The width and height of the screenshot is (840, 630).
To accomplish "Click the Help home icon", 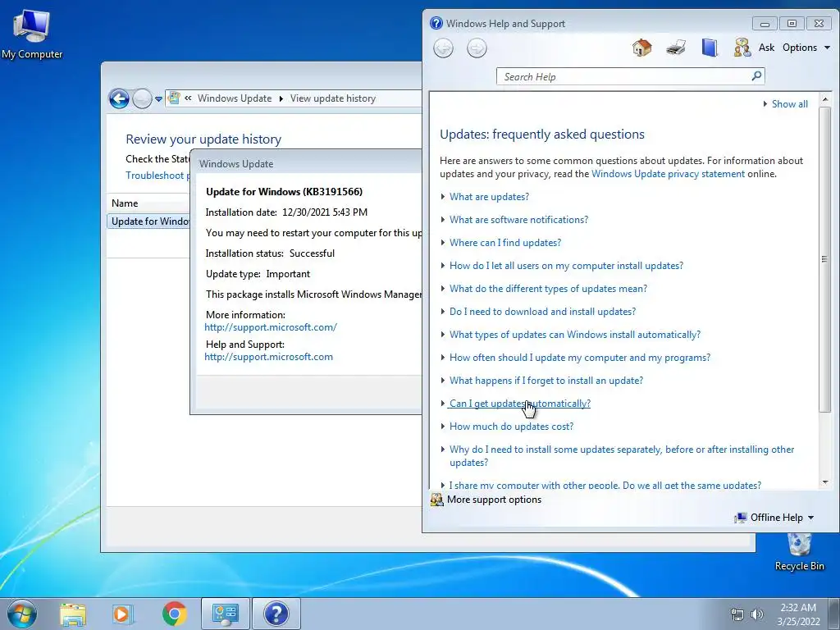I will pos(641,48).
